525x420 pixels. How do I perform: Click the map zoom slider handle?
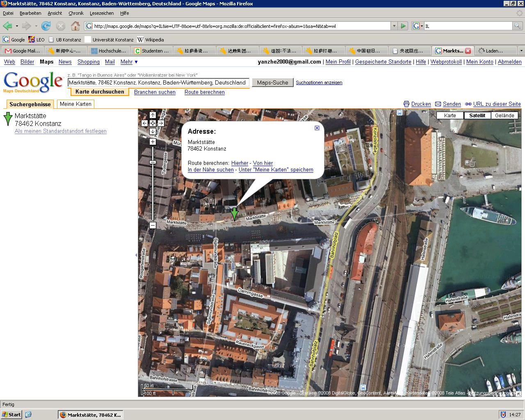pyautogui.click(x=153, y=162)
